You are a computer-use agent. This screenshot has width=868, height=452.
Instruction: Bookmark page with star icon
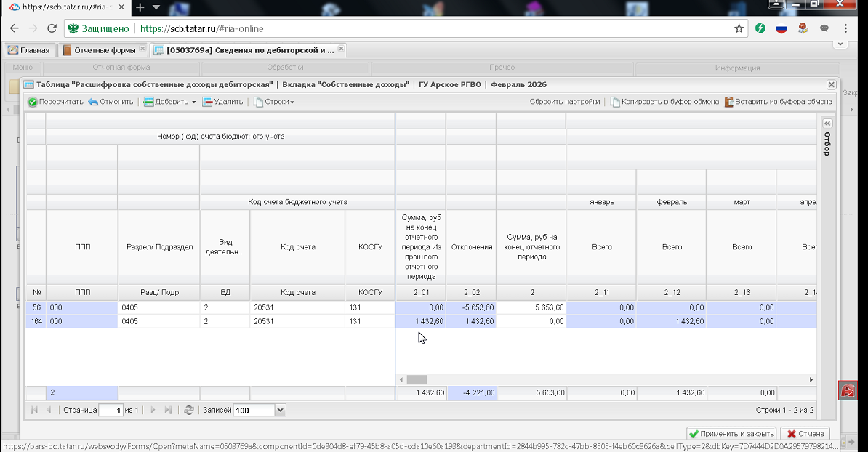(739, 28)
